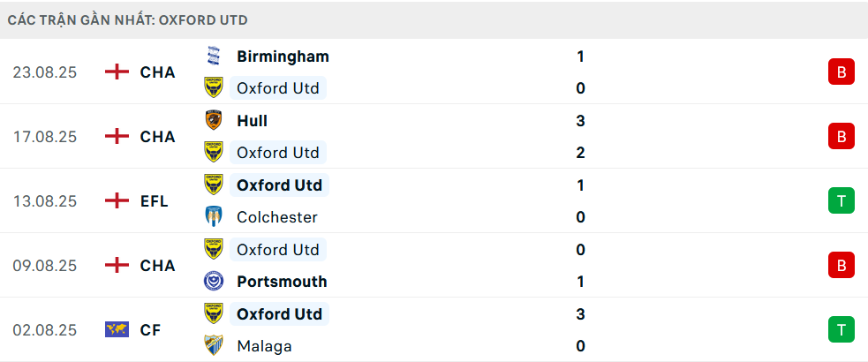Open the Birmingham team link

[x=283, y=57]
